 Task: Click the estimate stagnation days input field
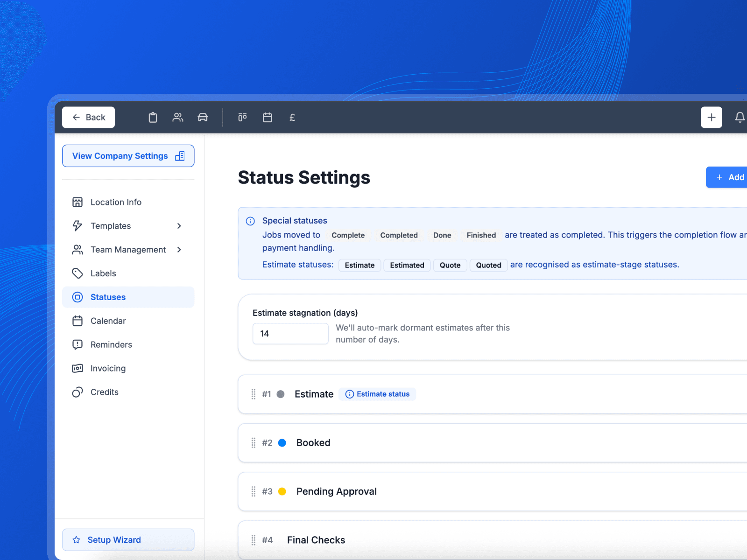[290, 333]
